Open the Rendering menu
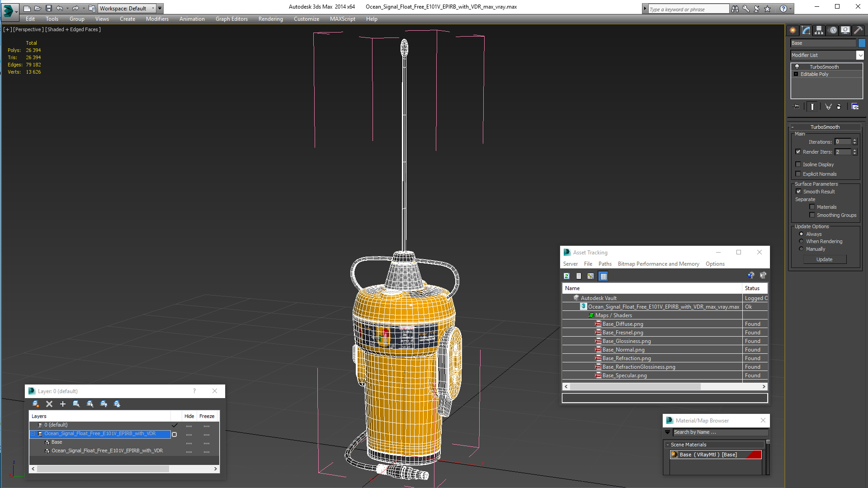The width and height of the screenshot is (868, 488). (x=270, y=19)
